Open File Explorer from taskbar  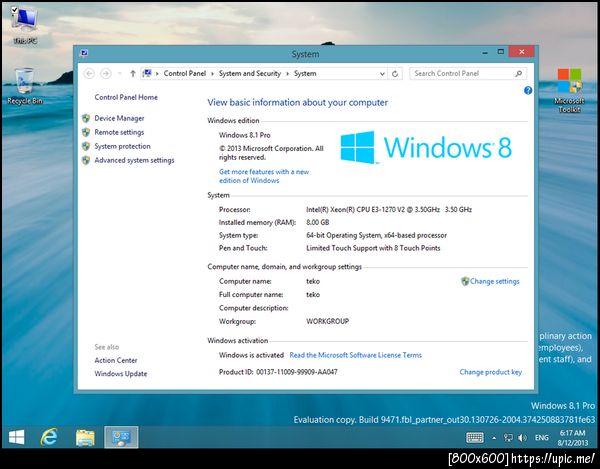point(85,437)
